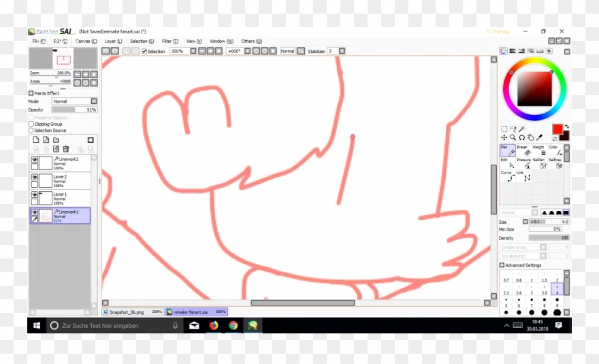Image resolution: width=599 pixels, height=364 pixels.
Task: Click the navigator zoom-in plus button
Action: [x=86, y=74]
